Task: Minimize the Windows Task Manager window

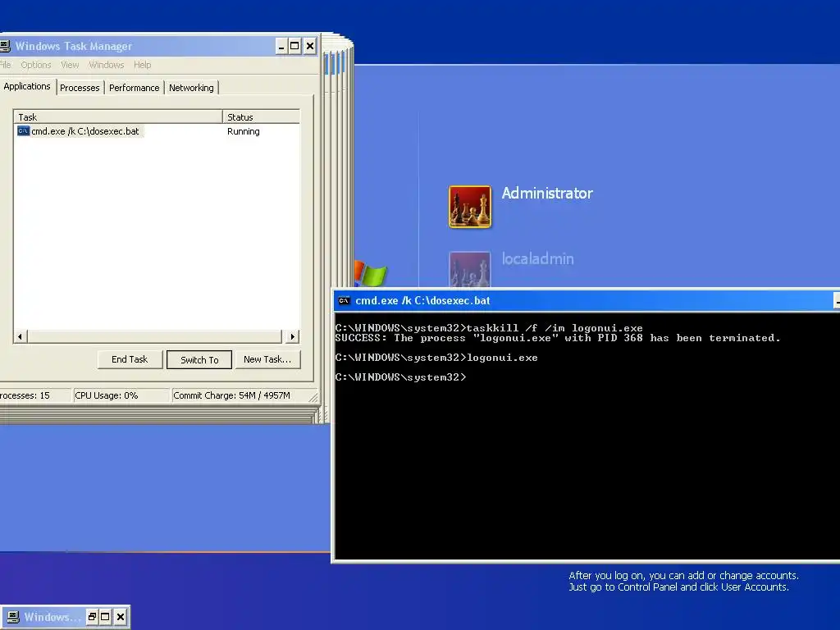Action: click(281, 46)
